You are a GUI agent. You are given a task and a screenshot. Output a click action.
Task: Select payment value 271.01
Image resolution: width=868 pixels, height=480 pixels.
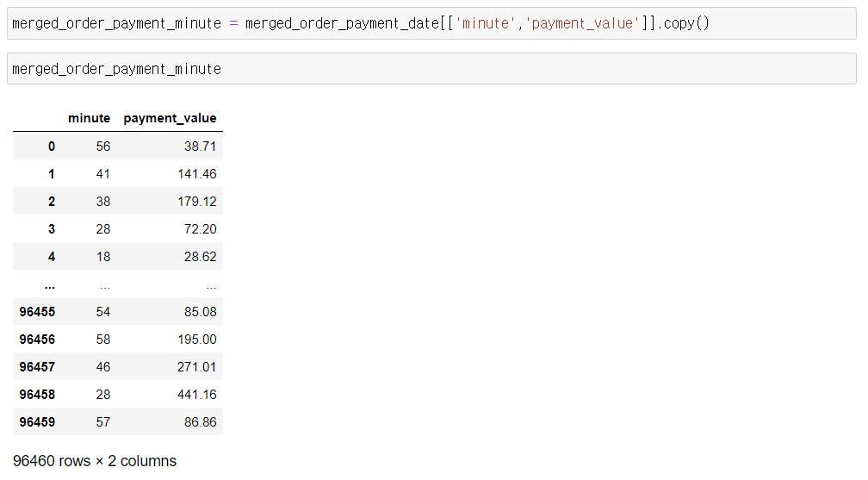[x=197, y=367]
